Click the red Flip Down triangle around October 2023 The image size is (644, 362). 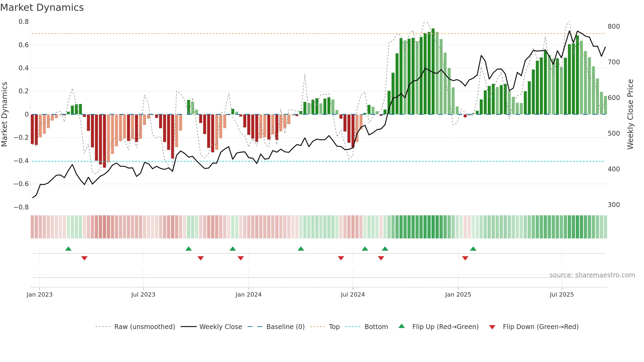coord(201,258)
